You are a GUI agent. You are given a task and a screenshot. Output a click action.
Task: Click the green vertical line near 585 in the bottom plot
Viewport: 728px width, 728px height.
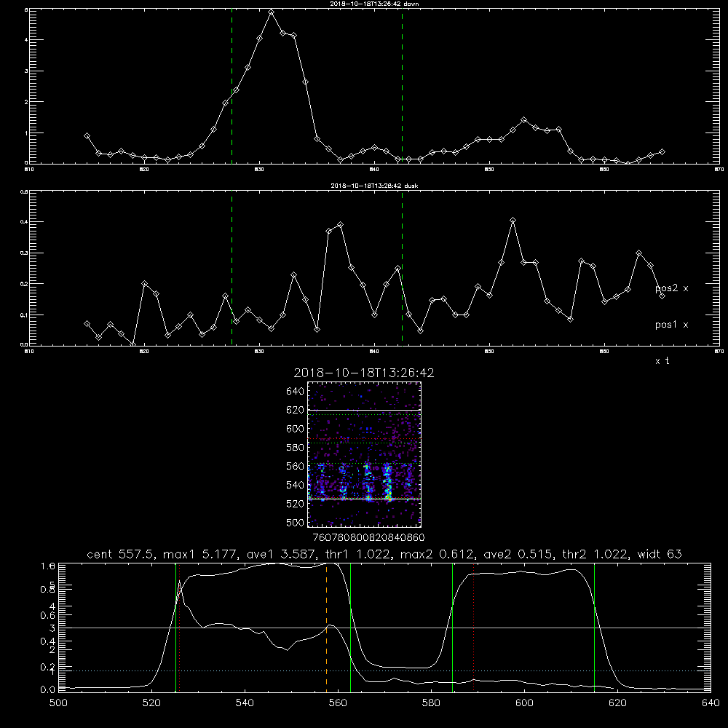[x=452, y=628]
